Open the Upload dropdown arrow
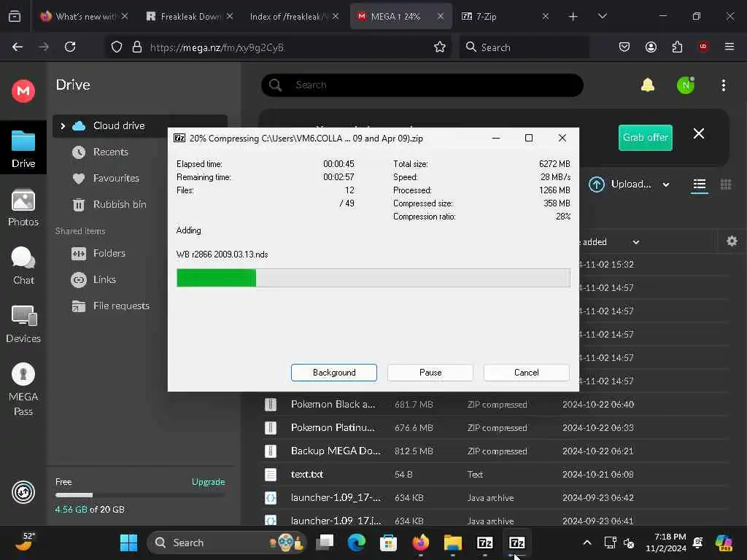 coord(666,184)
